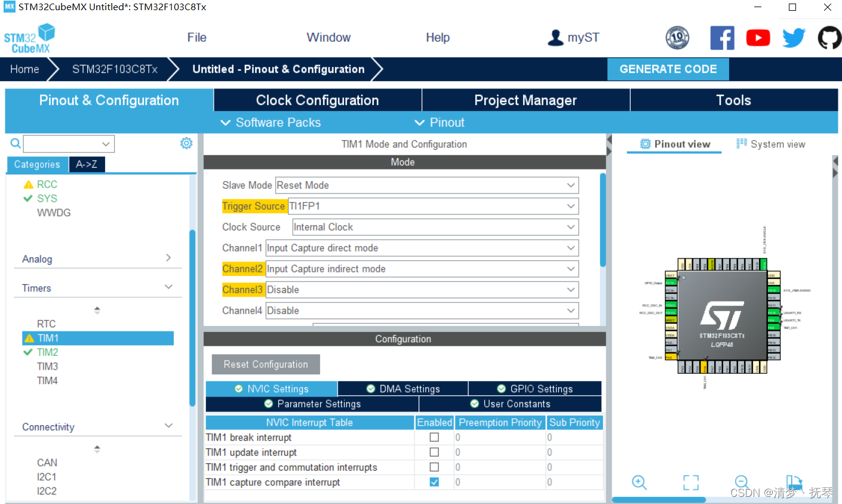Open the Trigger Source dropdown

434,206
